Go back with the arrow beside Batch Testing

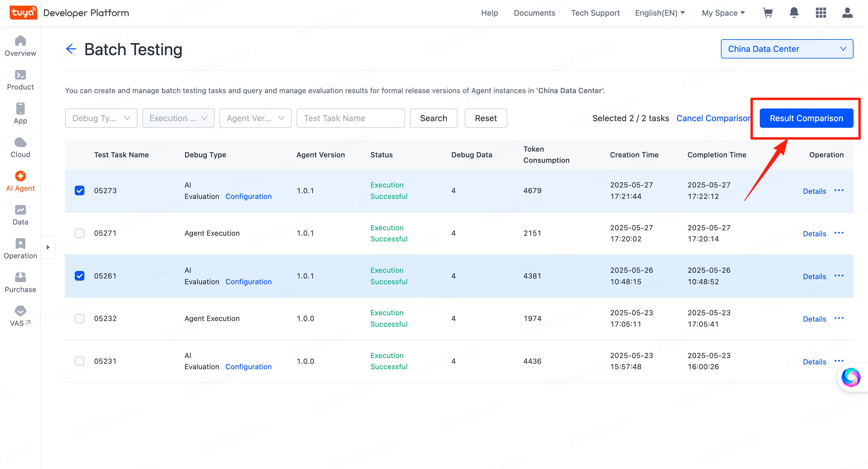tap(71, 49)
